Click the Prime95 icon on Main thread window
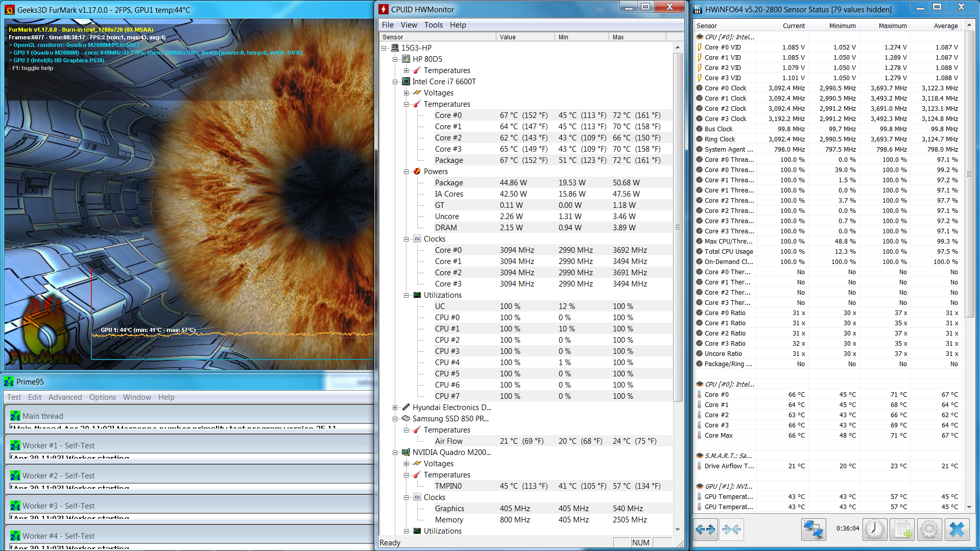Screen dimensions: 980x551 pyautogui.click(x=15, y=416)
